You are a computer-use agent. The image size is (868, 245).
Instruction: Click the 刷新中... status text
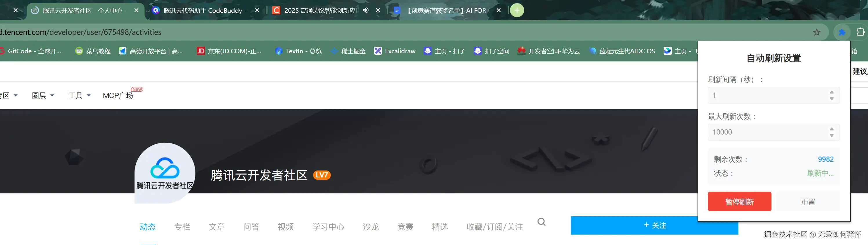pyautogui.click(x=820, y=174)
